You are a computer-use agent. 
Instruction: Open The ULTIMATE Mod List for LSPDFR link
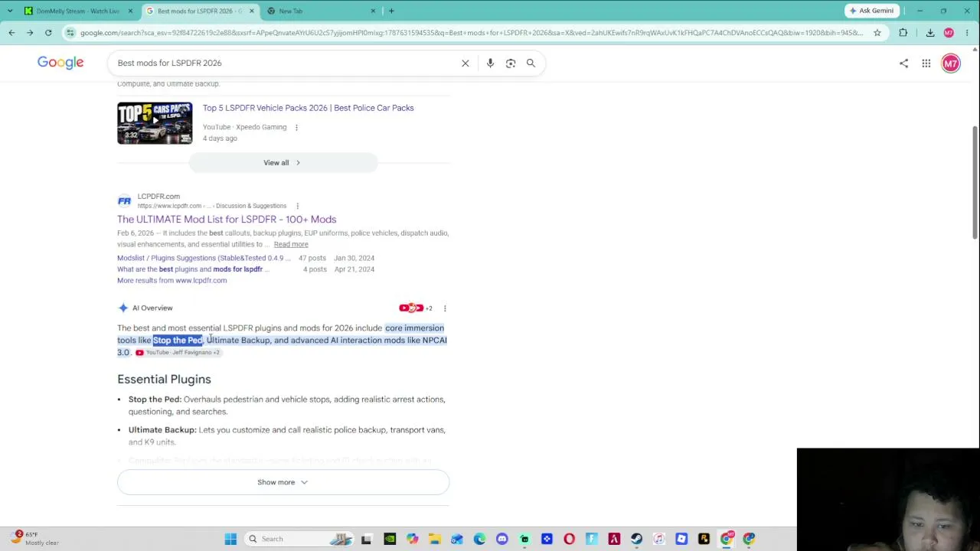(x=227, y=220)
